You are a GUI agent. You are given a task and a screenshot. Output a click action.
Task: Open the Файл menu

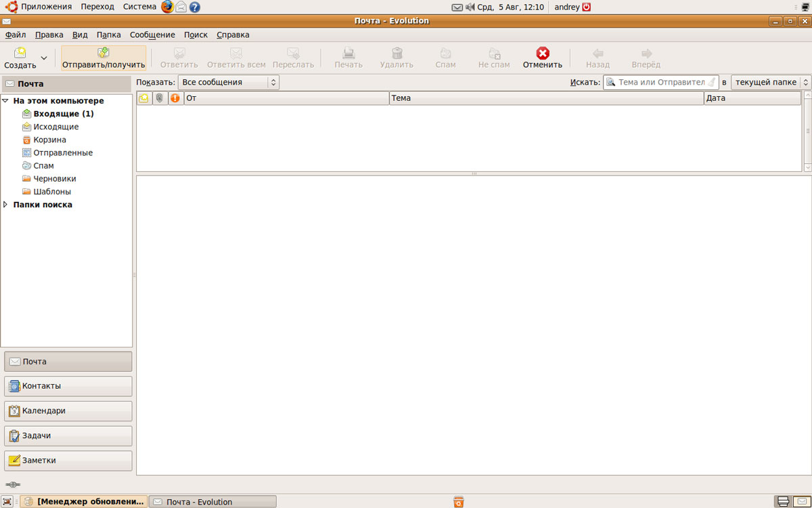tap(16, 35)
